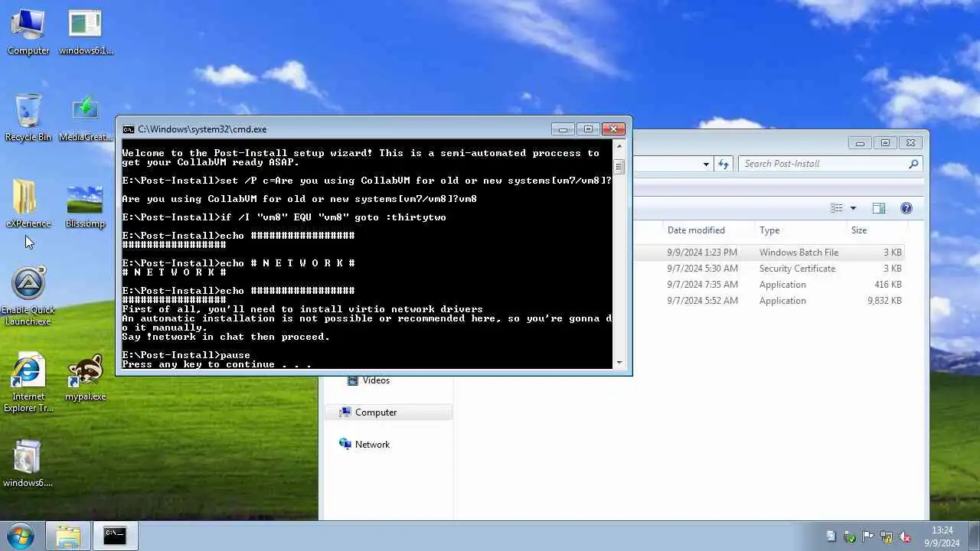The width and height of the screenshot is (980, 551).
Task: Select the Bliss.bmp image file
Action: click(85, 205)
